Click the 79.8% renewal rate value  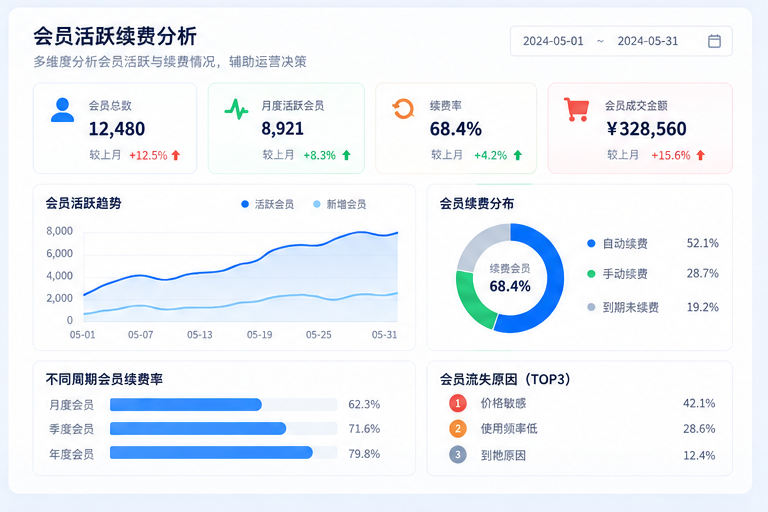(364, 454)
